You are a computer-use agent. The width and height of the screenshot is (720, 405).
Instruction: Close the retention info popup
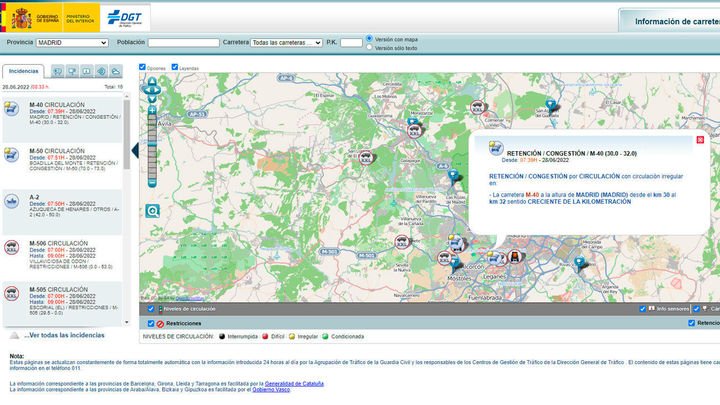click(x=700, y=140)
